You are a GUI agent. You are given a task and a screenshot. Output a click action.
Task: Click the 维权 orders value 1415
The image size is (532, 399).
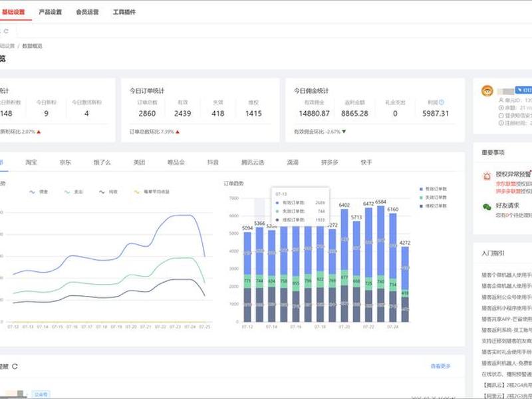coord(253,113)
